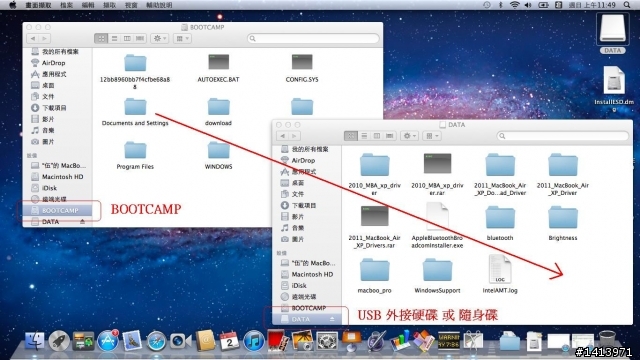Switch BOOTCAMP window to column view
This screenshot has width=640, height=360.
127,38
